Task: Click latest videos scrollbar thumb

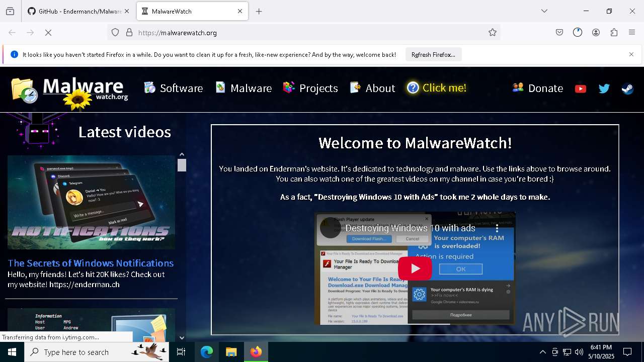Action: pos(182,165)
